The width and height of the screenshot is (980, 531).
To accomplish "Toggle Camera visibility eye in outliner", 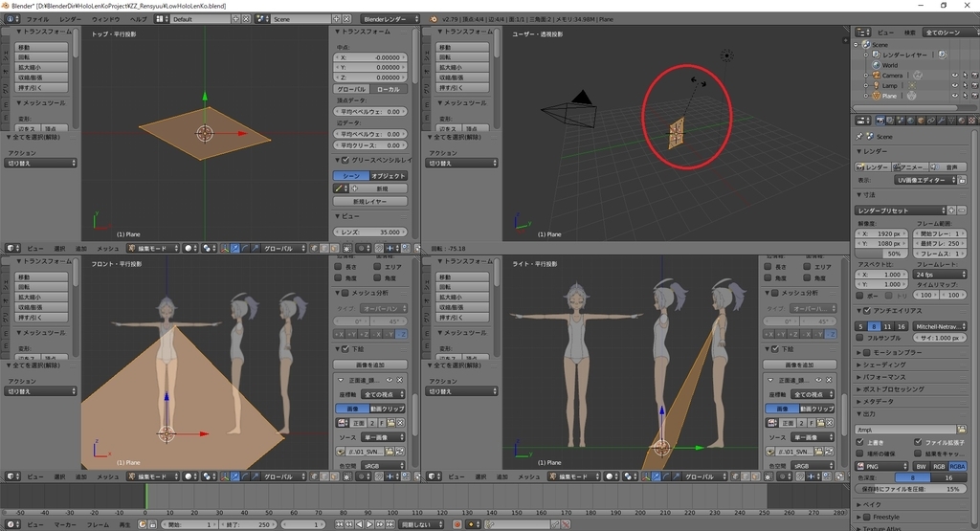I will tap(954, 76).
